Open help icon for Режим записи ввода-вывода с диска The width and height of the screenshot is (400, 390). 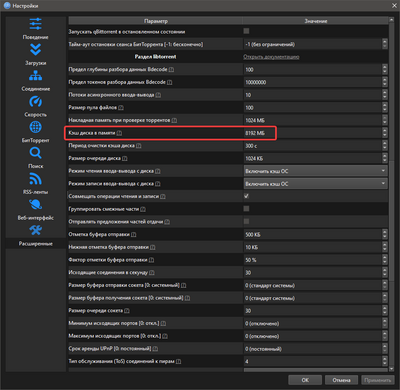point(158,184)
